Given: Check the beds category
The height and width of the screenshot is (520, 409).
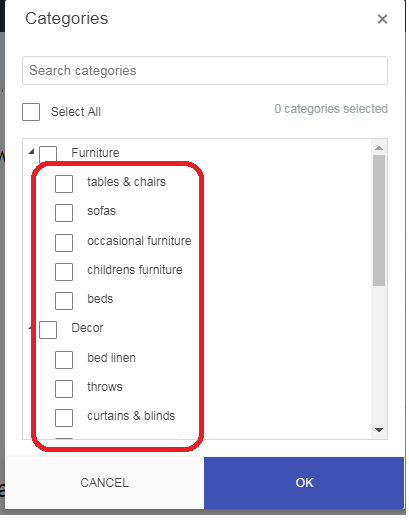Looking at the screenshot, I should click(64, 301).
